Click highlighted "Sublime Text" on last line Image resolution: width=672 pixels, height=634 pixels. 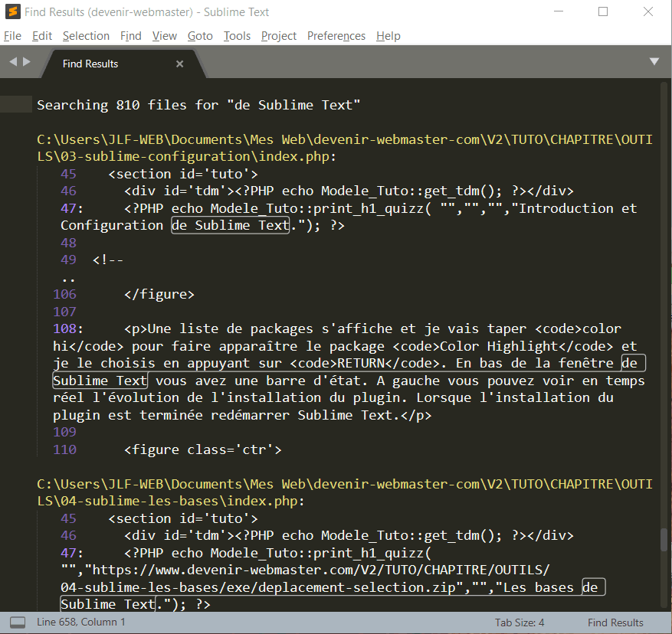[107, 604]
